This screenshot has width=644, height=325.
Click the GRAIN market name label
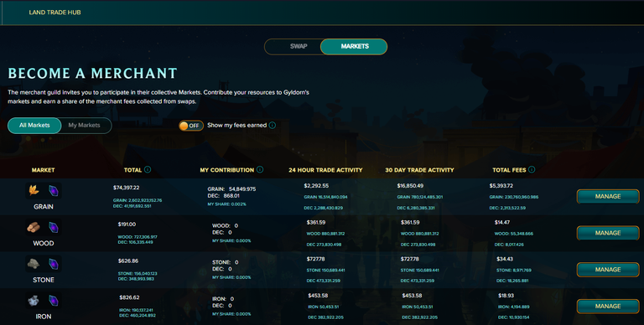43,207
